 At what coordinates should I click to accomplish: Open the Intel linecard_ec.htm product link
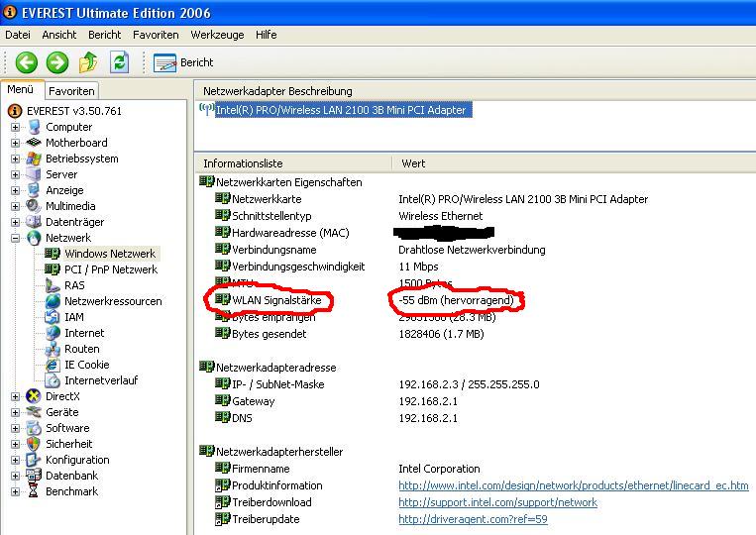574,485
